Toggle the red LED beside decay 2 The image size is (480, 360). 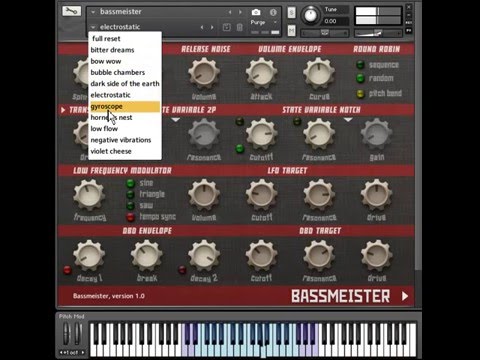[x=182, y=270]
